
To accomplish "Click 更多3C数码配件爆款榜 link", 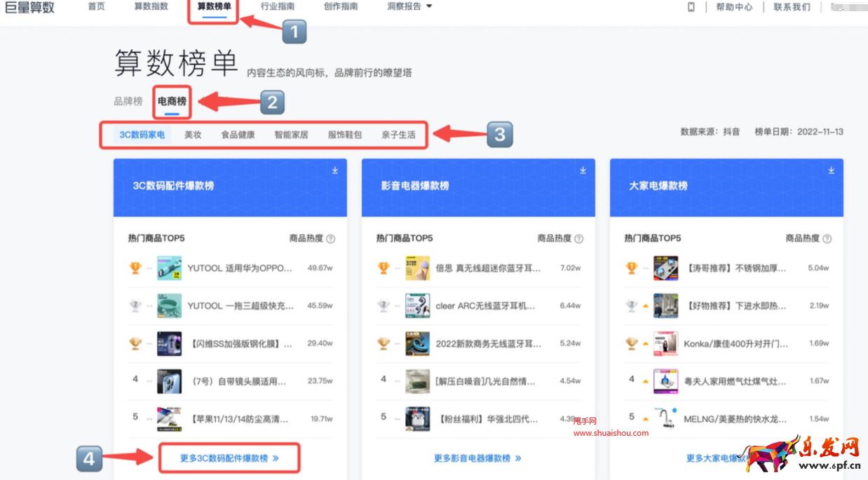I will 229,458.
